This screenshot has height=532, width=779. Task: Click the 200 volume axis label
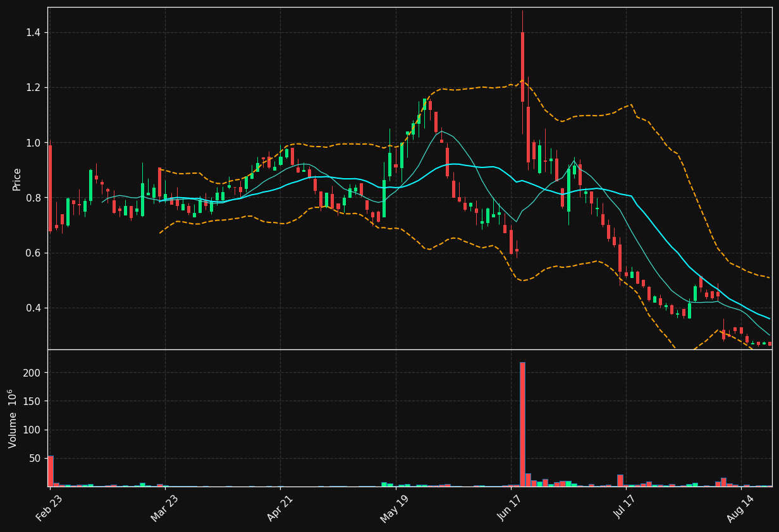(33, 373)
